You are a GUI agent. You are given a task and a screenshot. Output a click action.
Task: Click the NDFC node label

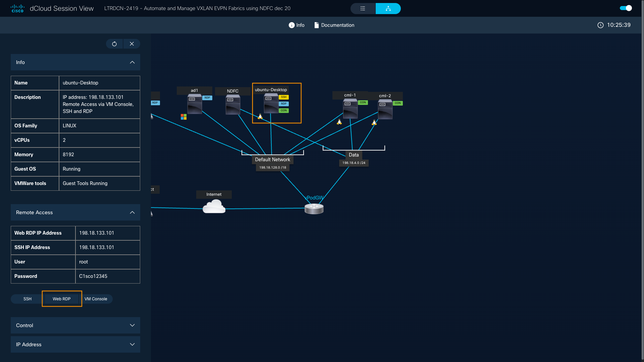click(x=233, y=91)
